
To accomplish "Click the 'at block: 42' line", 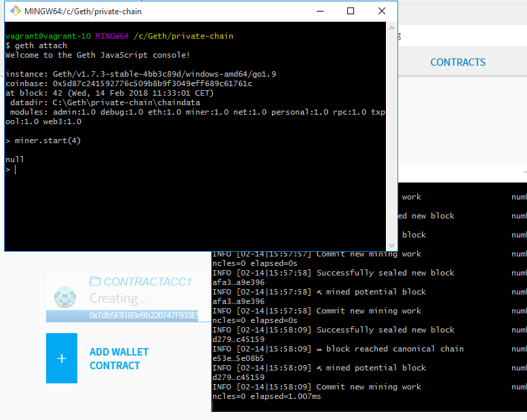I will click(x=110, y=93).
